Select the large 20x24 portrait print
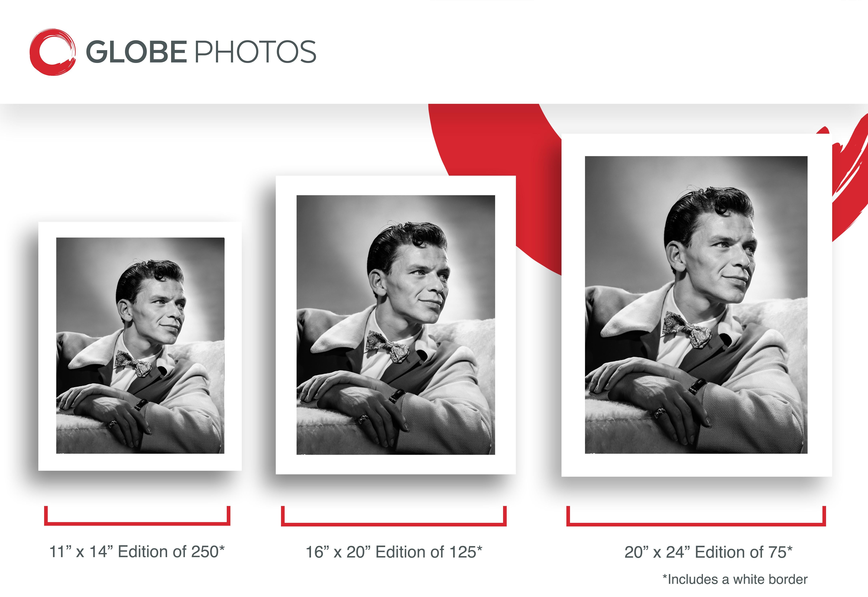Image resolution: width=868 pixels, height=597 pixels. pos(696,305)
